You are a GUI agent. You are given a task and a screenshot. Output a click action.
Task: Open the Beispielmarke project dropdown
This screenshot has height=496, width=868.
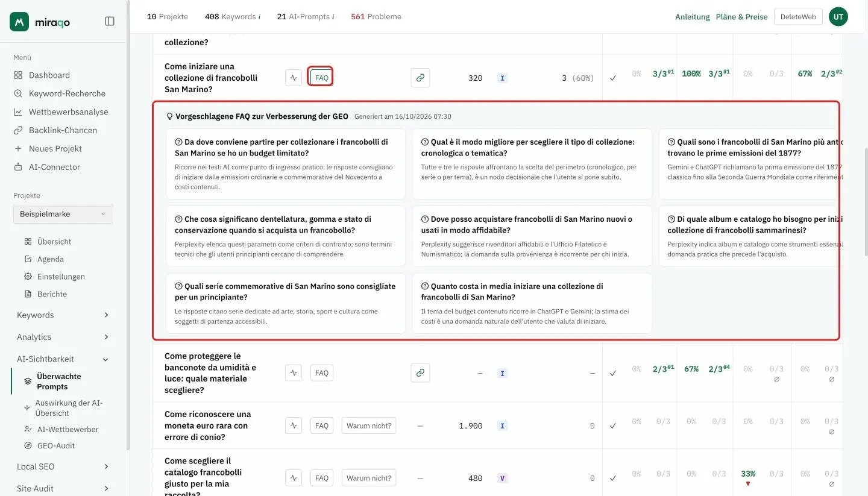63,214
